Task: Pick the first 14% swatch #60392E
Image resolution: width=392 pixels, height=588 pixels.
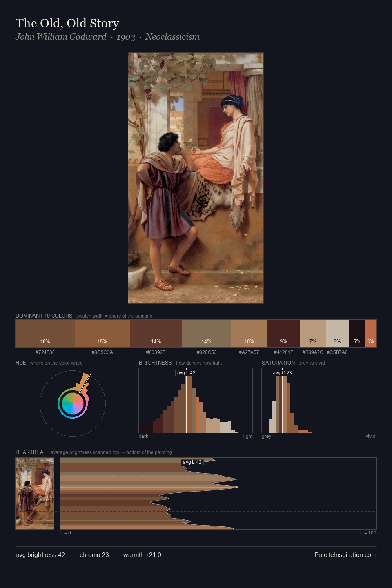Action: pos(156,334)
